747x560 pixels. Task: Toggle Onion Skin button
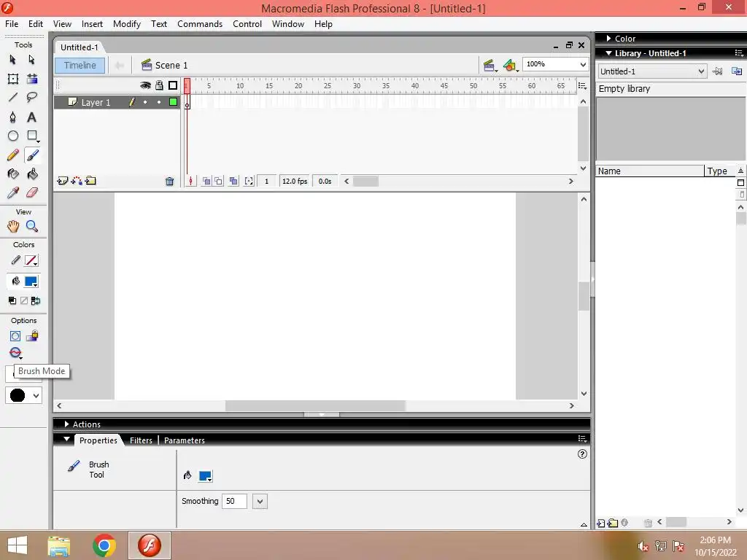tap(206, 181)
